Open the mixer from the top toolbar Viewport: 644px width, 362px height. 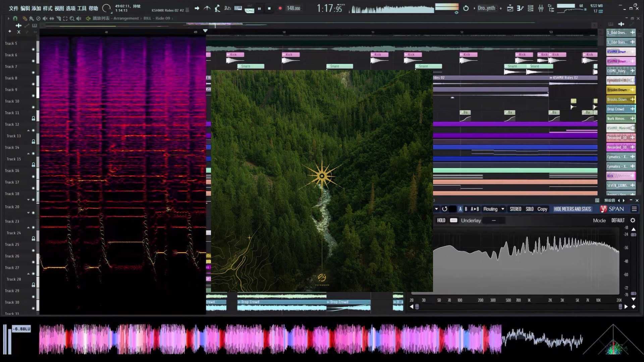point(541,8)
